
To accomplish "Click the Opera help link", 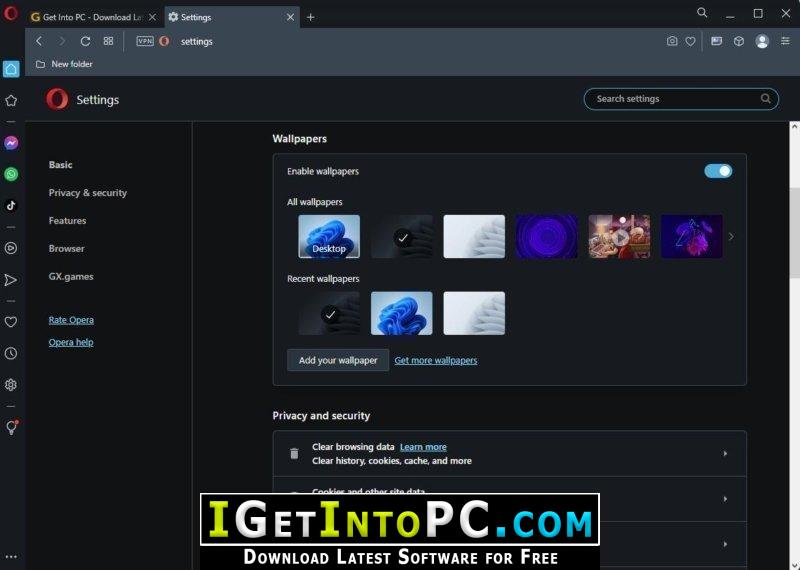I will 71,342.
